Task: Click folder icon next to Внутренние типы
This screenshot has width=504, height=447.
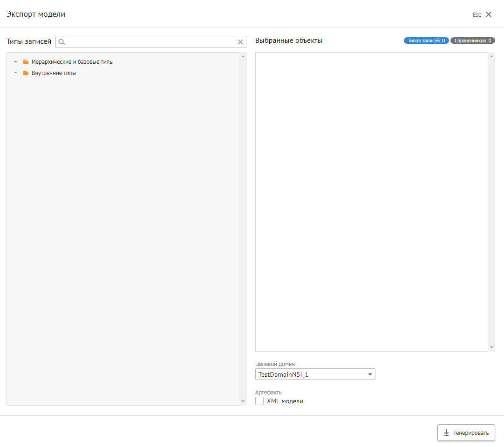Action: [x=26, y=73]
